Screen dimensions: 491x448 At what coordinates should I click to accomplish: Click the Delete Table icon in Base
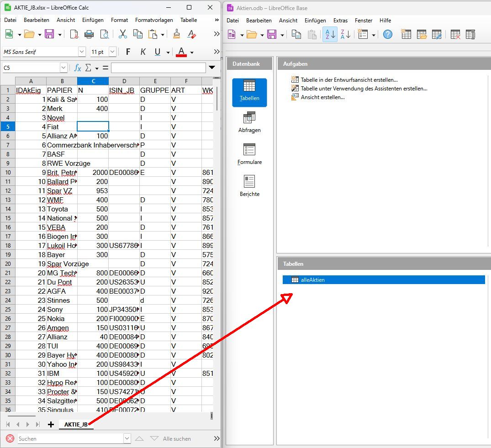point(455,34)
